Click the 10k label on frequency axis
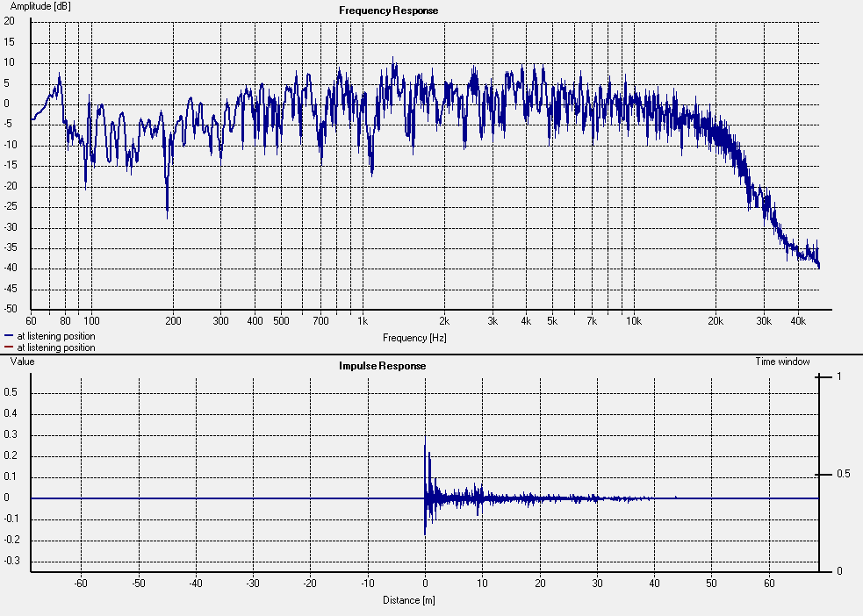 pos(634,321)
